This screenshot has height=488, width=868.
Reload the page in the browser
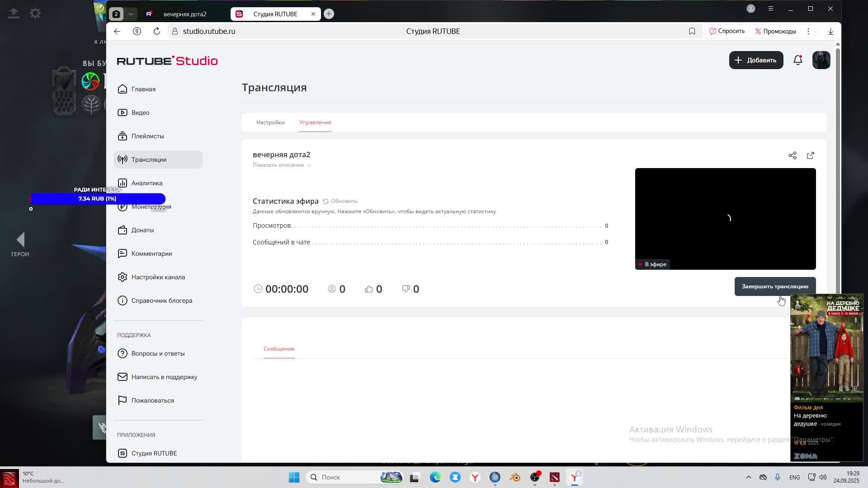click(x=156, y=31)
